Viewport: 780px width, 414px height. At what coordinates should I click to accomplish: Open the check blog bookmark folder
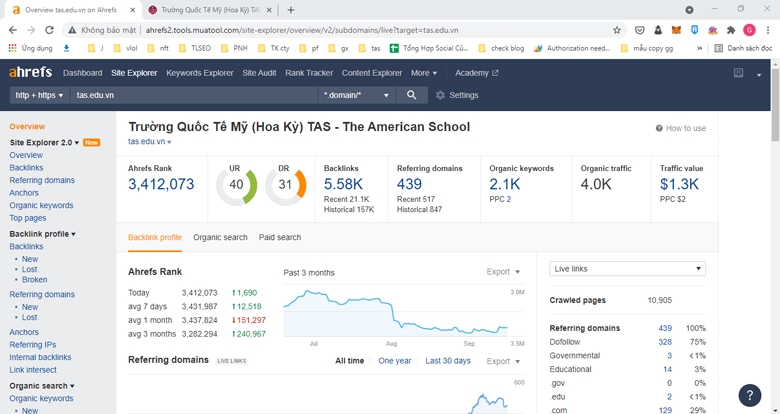click(x=501, y=48)
